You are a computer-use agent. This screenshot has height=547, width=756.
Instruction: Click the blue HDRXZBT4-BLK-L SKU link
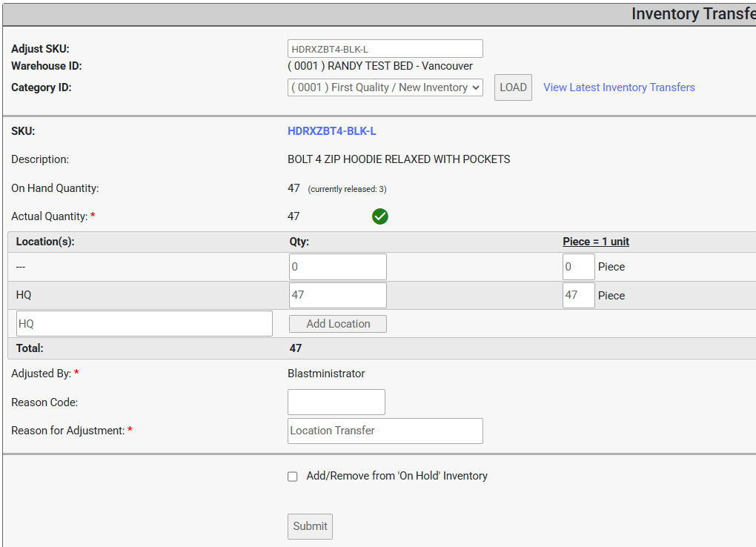click(331, 131)
